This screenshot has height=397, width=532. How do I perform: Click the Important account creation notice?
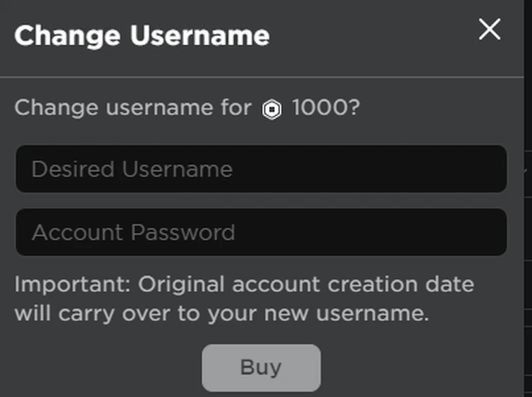[244, 299]
